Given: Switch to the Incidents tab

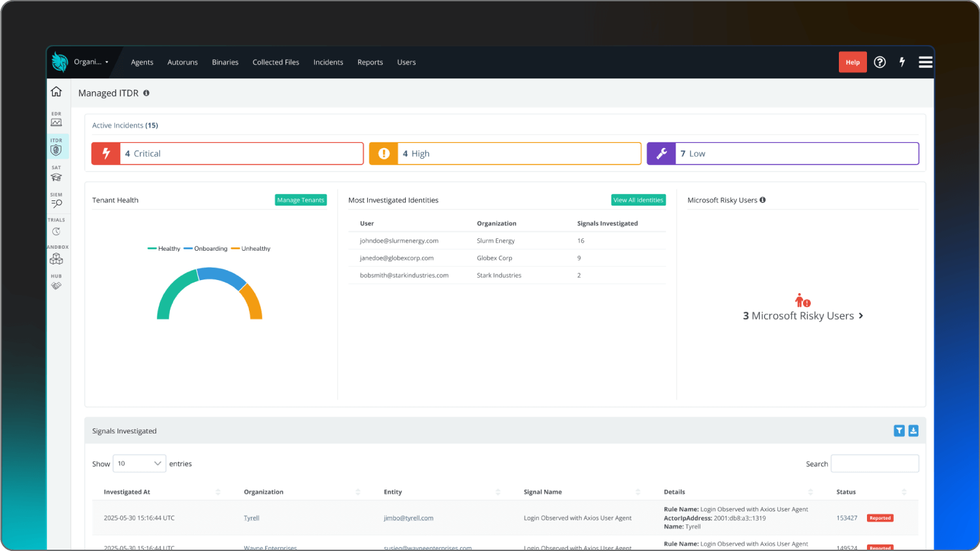Looking at the screenshot, I should 328,62.
